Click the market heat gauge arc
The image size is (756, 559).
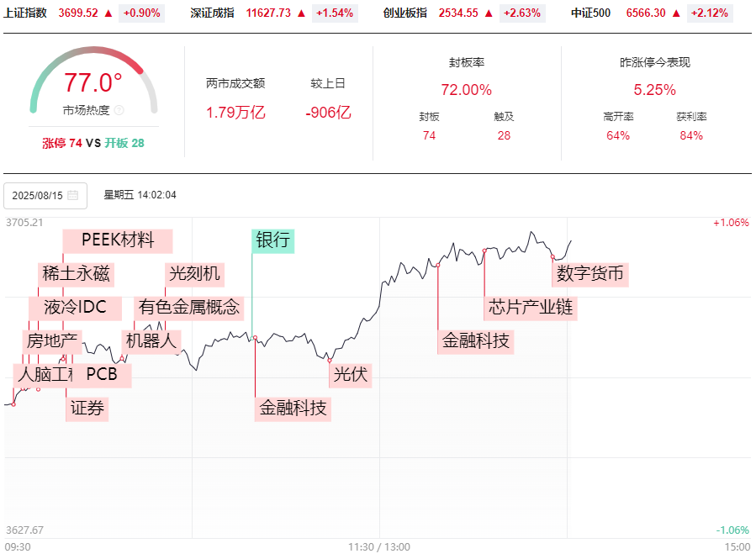point(93,59)
